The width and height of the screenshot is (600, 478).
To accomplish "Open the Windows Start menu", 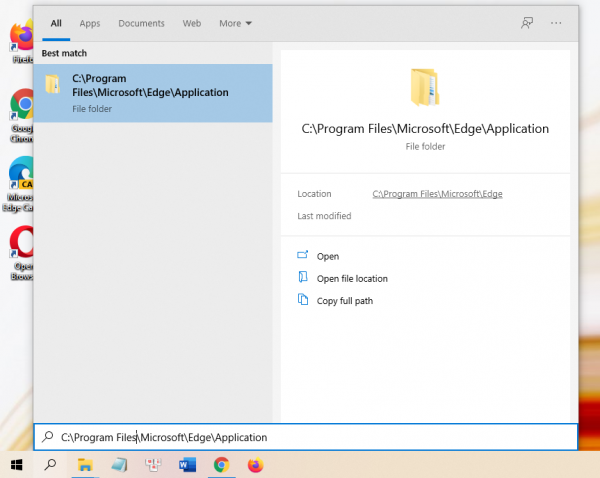I will (x=16, y=465).
